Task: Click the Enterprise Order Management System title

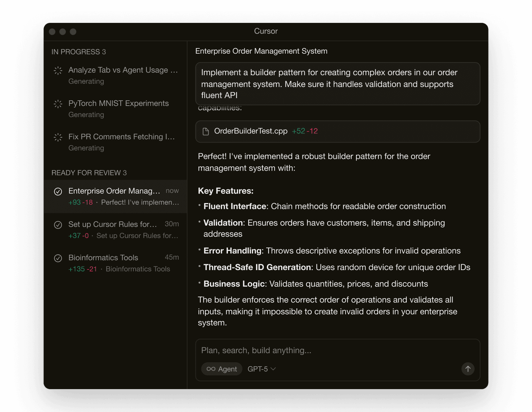Action: coord(261,51)
